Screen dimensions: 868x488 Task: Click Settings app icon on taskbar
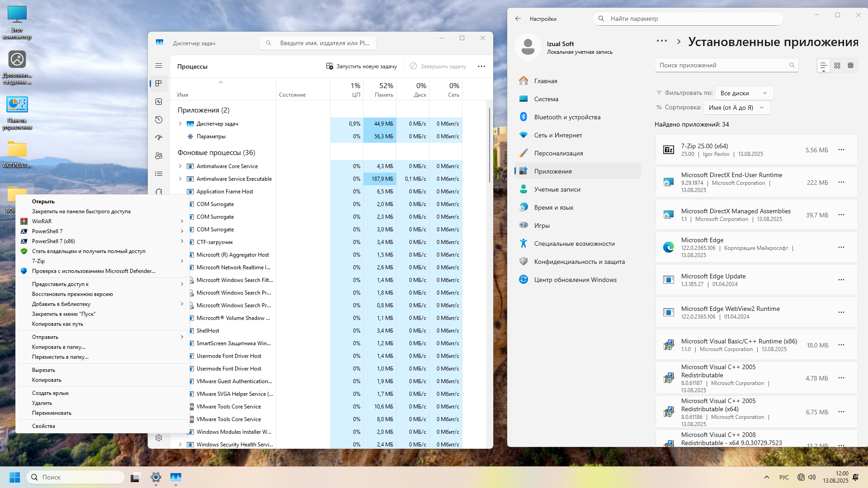click(x=156, y=477)
